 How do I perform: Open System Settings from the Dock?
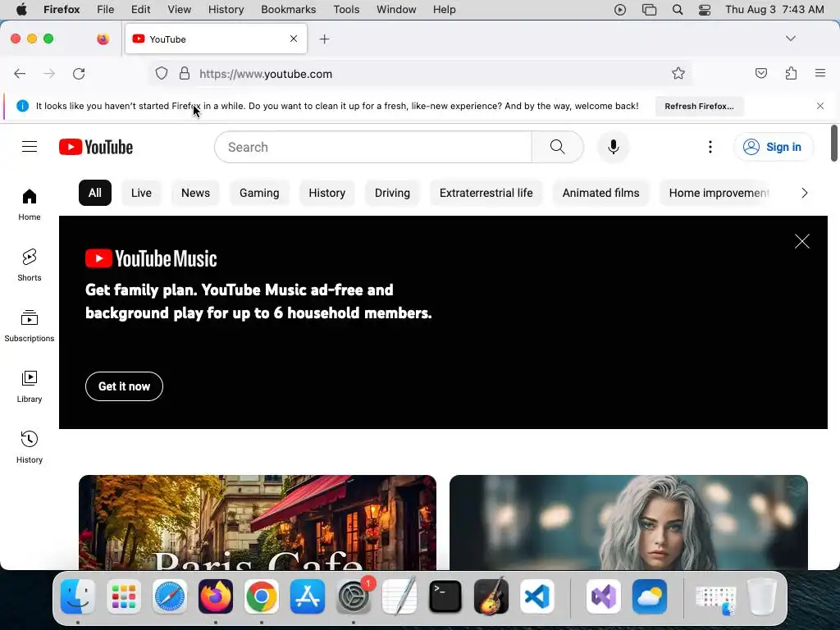[354, 596]
